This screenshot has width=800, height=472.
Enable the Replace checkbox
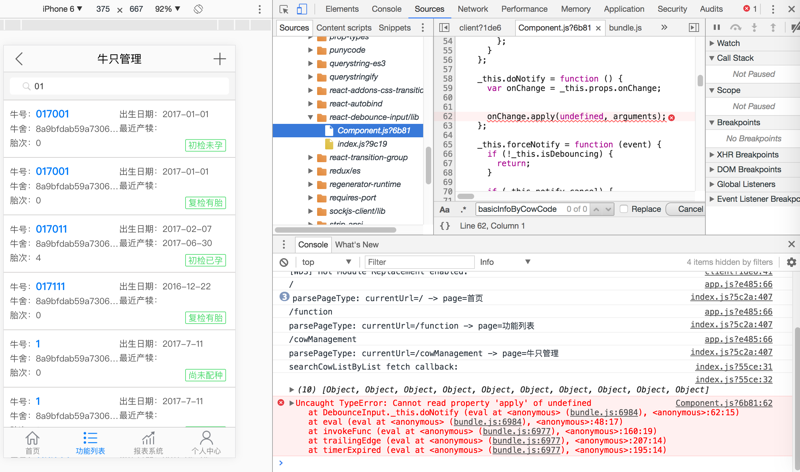coord(624,210)
